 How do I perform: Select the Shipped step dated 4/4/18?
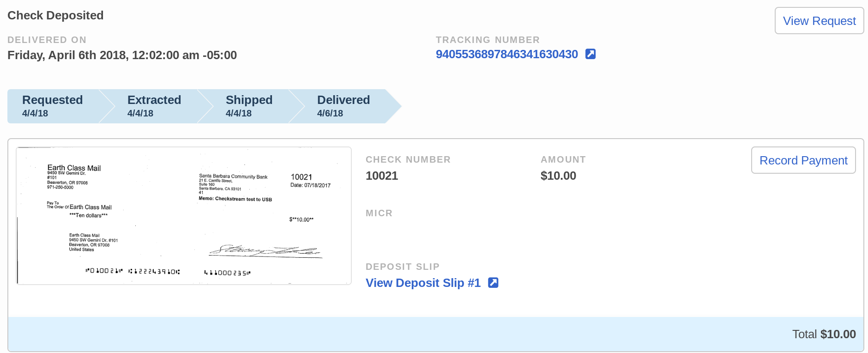(249, 106)
